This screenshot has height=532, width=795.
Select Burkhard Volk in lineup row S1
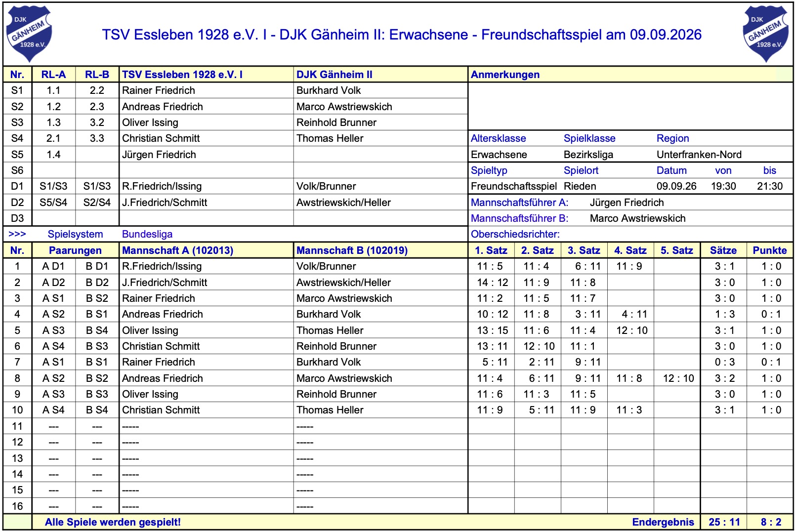pyautogui.click(x=329, y=90)
